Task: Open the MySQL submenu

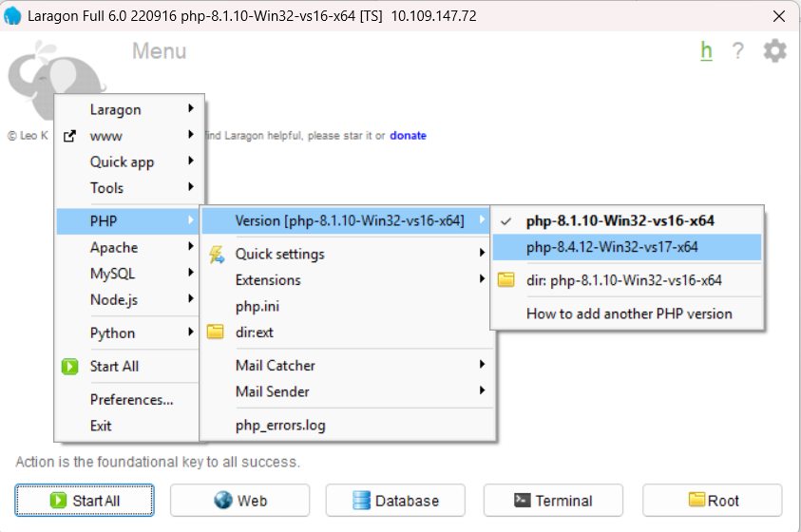Action: [112, 274]
